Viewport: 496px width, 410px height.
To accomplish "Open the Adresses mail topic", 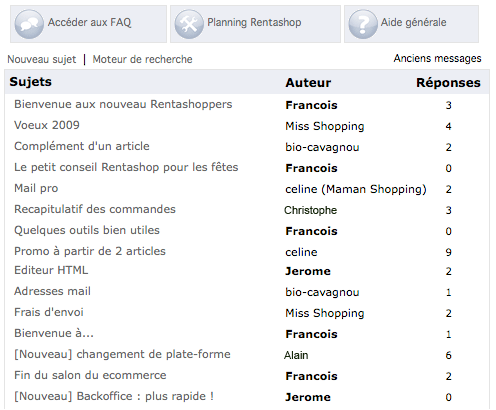I will [52, 291].
